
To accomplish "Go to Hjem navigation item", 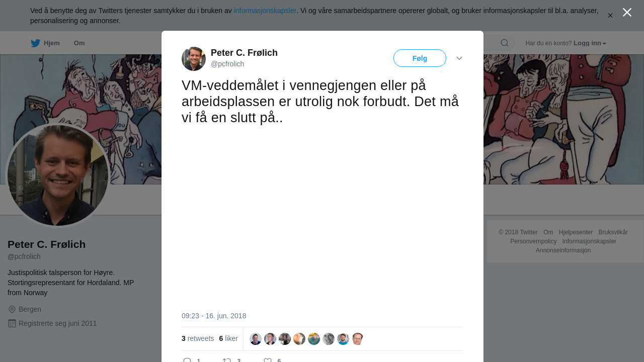I will tap(51, 43).
